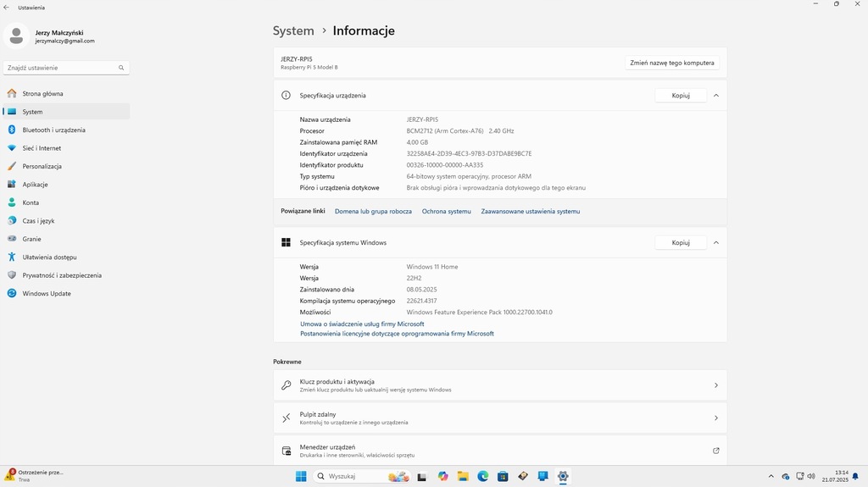
Task: Copy the device specifications with Kopiuj
Action: (x=681, y=96)
